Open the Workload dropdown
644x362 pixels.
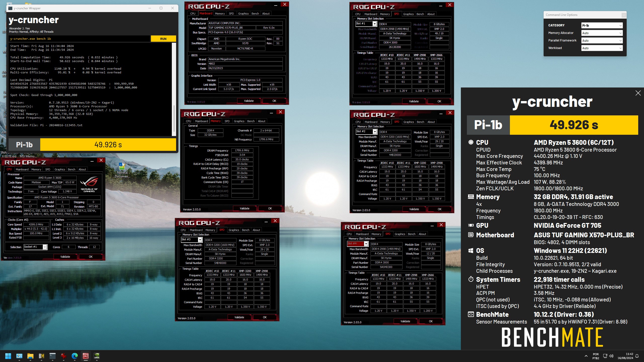pos(602,48)
